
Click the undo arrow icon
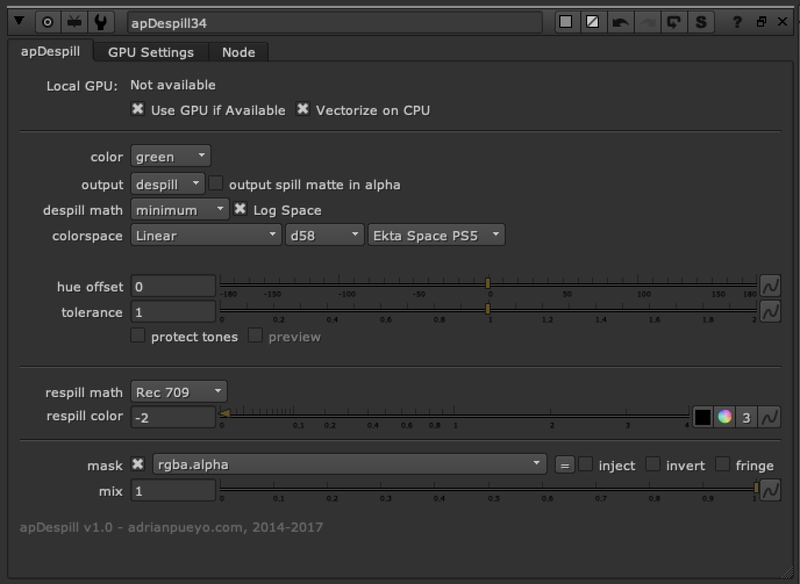[620, 22]
